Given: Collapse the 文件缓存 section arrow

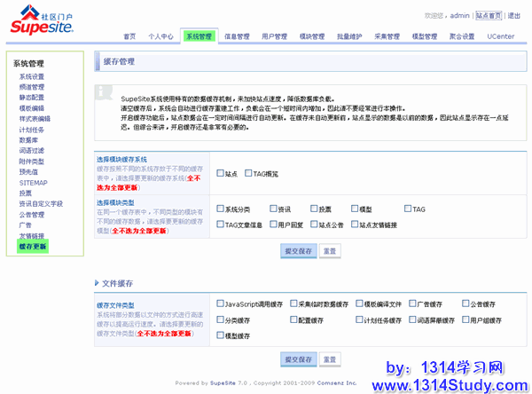Looking at the screenshot, I should [97, 283].
